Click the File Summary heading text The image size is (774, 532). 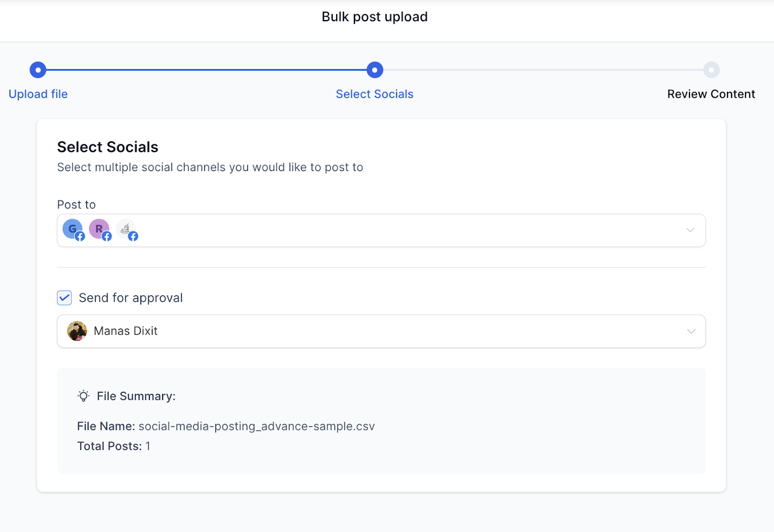coord(136,396)
